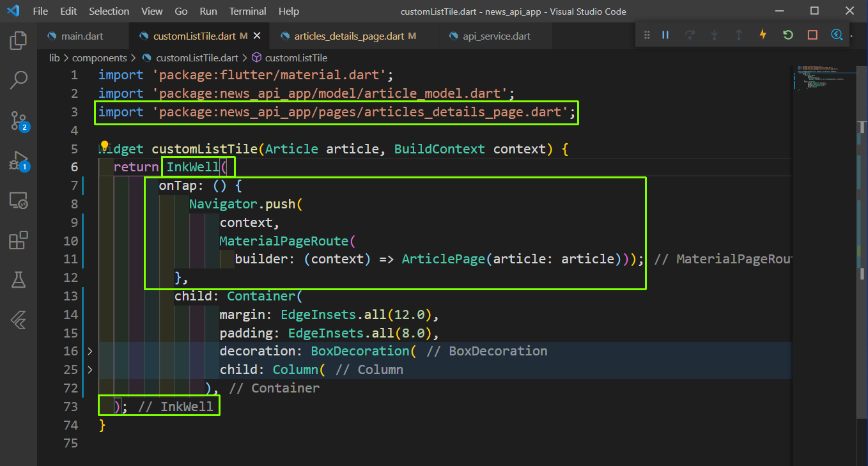
Task: Click file icon in customListTile.dart breadcrumb
Action: pos(146,58)
